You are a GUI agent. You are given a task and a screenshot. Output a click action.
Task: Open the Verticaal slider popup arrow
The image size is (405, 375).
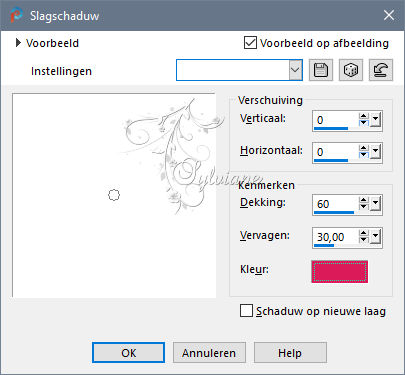(376, 119)
